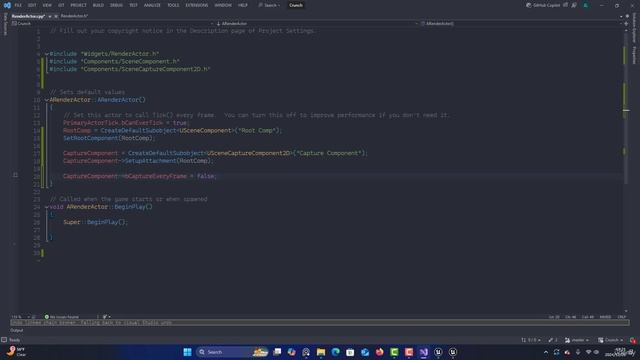640x360 pixels.
Task: Click the Crunch solution name button
Action: [x=296, y=5]
